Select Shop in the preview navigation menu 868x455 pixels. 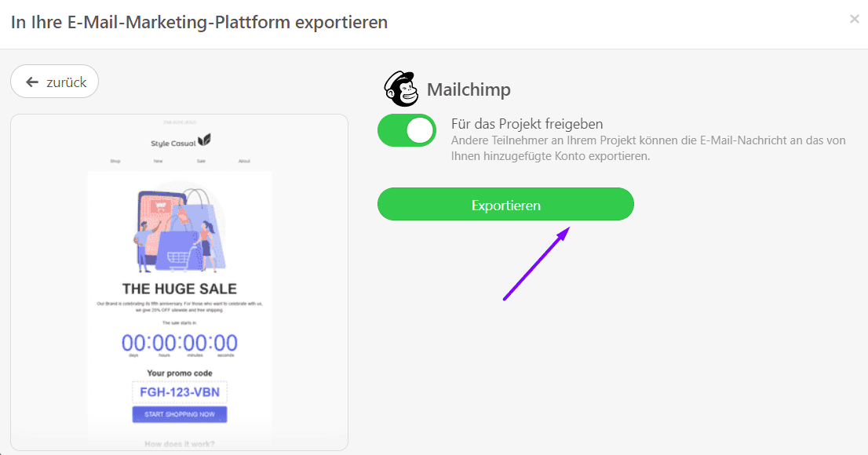(x=115, y=160)
